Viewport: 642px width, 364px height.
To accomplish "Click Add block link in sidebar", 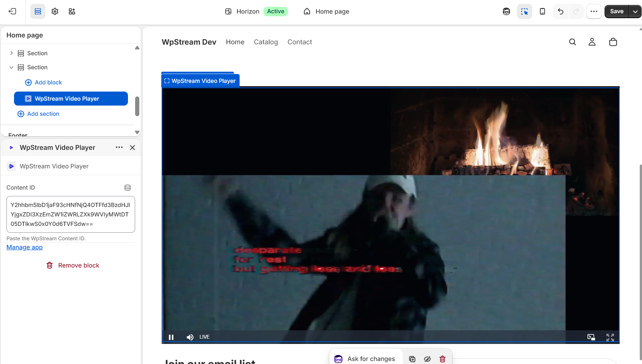I will click(44, 82).
